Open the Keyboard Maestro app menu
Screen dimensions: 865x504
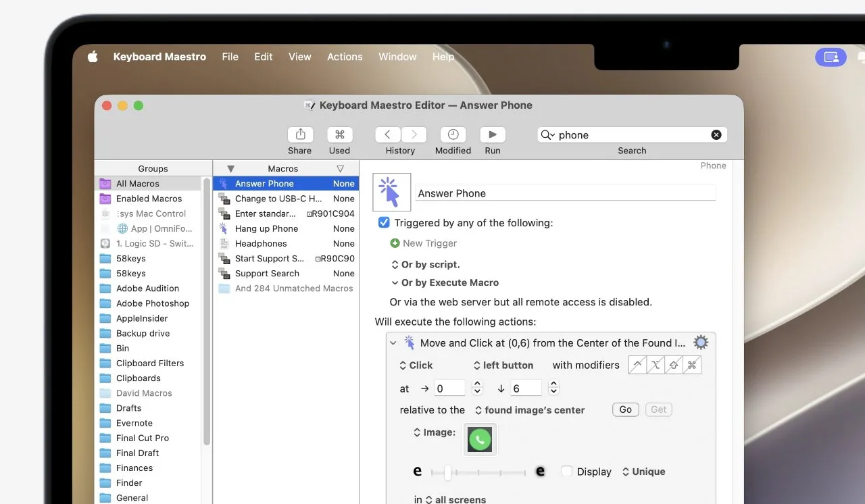coord(159,57)
